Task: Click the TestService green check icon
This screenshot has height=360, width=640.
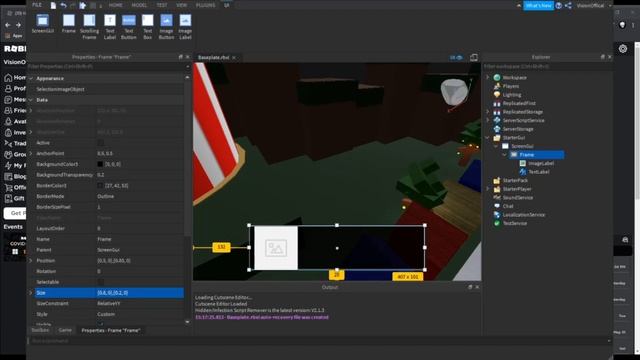Action: 497,223
